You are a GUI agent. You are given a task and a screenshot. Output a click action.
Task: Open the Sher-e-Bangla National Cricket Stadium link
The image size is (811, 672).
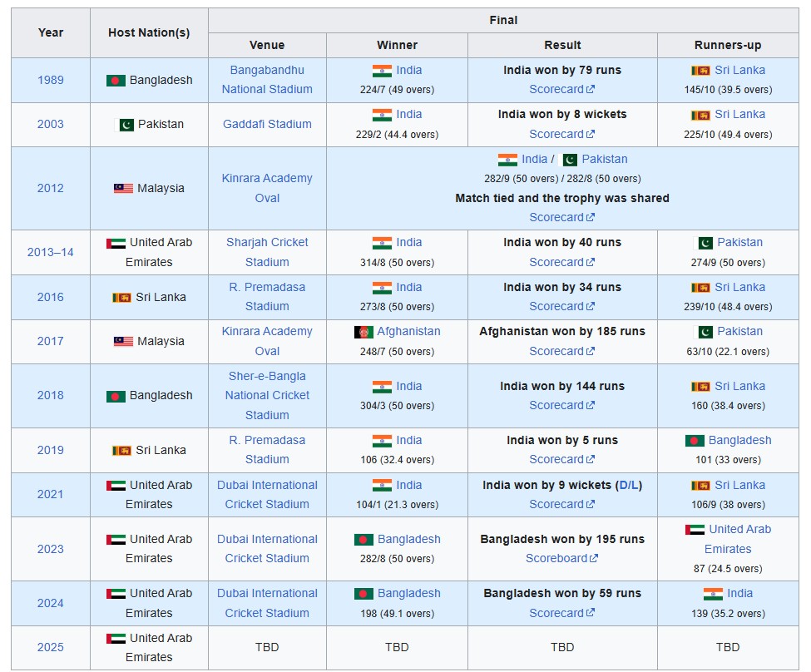267,395
